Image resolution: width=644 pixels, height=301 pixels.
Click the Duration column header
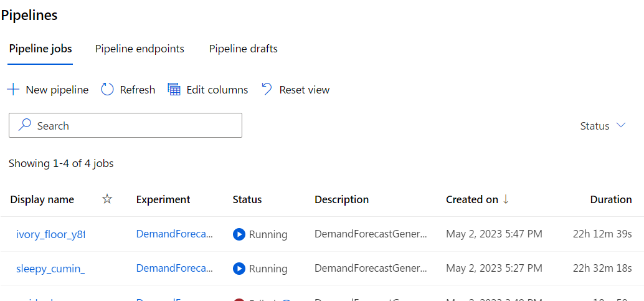610,199
